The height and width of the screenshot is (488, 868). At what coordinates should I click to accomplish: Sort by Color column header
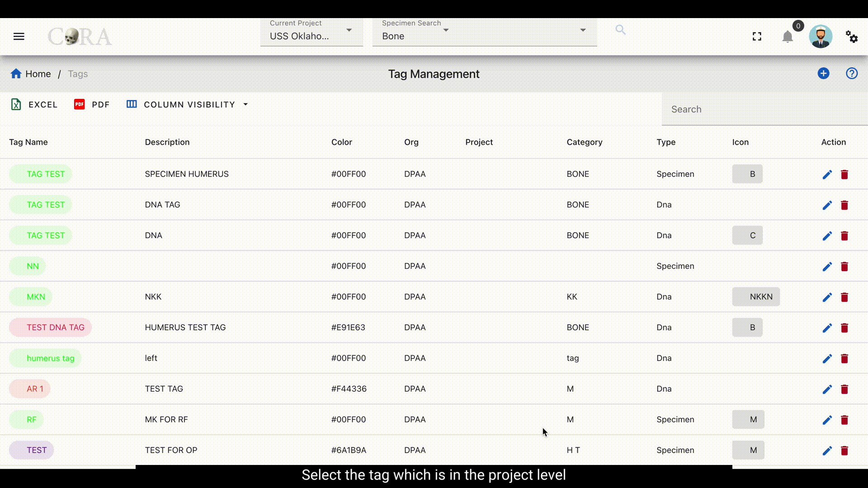[x=341, y=142]
